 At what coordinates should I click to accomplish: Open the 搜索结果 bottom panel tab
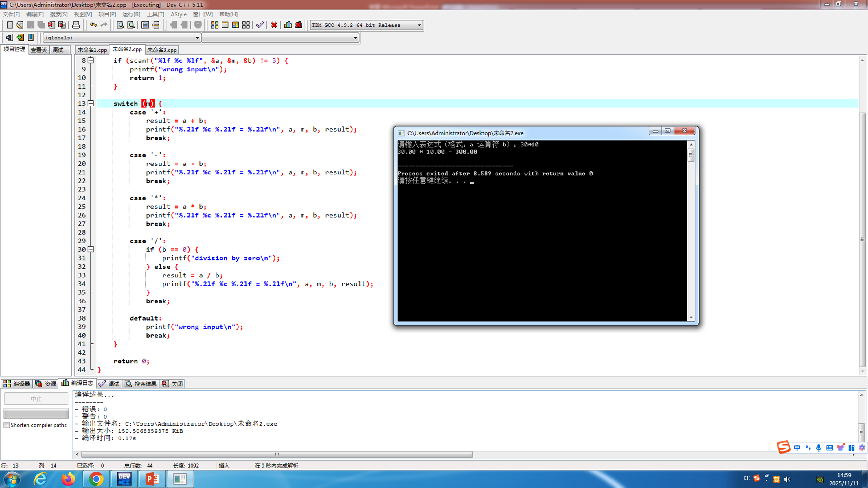coord(141,384)
